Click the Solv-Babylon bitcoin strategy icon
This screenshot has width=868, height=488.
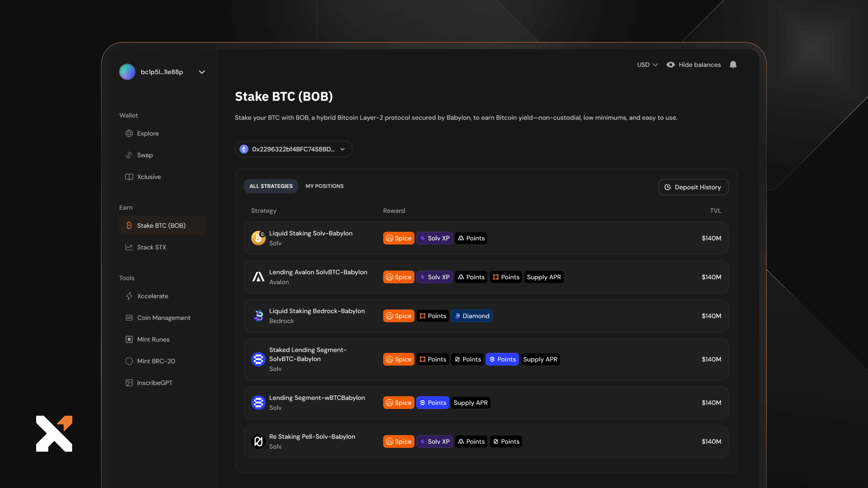258,238
